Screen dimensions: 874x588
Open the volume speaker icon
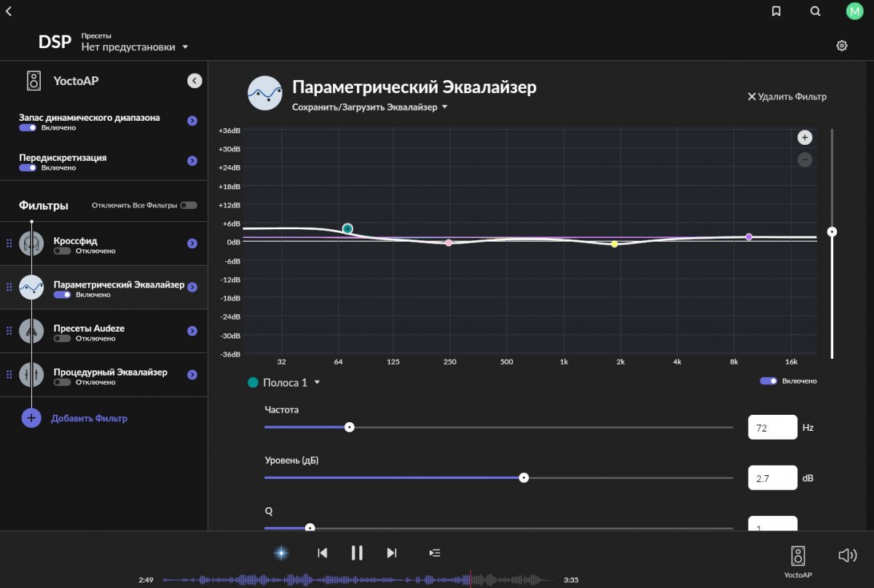[x=847, y=555]
